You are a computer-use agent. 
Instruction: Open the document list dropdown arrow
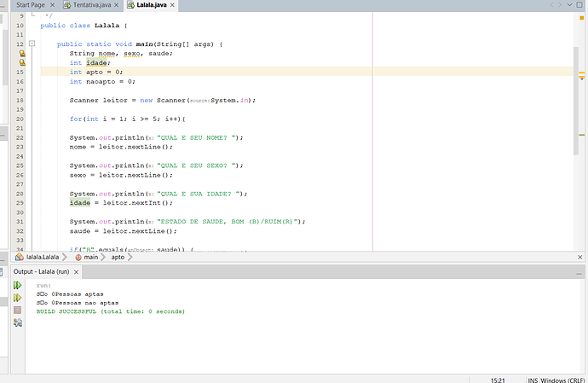[x=569, y=5]
